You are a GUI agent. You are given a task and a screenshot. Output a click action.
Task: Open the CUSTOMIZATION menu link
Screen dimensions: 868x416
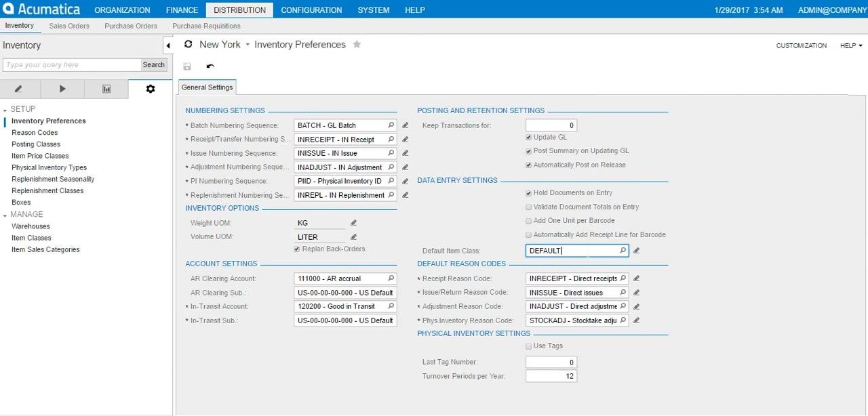click(802, 45)
